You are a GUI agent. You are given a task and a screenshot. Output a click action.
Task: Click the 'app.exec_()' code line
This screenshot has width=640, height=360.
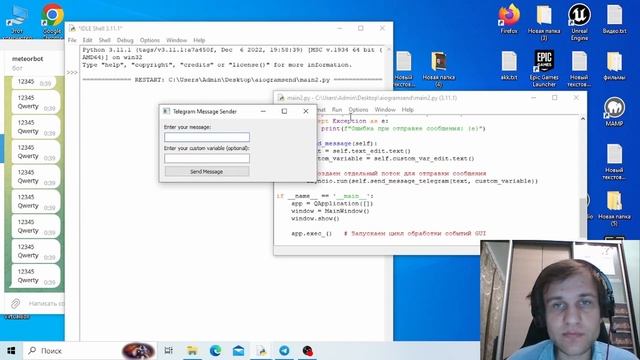(x=311, y=233)
